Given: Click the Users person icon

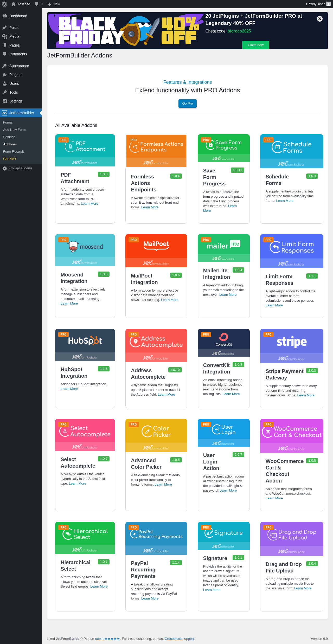Looking at the screenshot, I should click(5, 83).
